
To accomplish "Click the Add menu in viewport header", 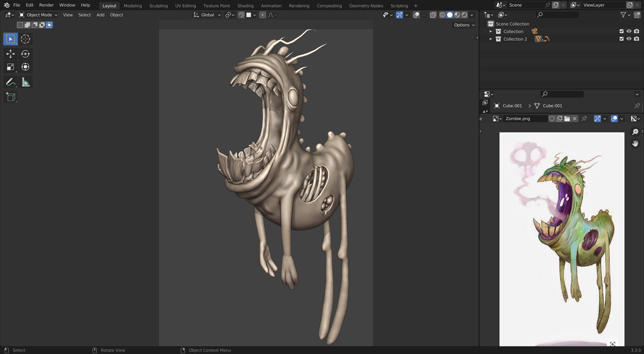I will pos(100,15).
